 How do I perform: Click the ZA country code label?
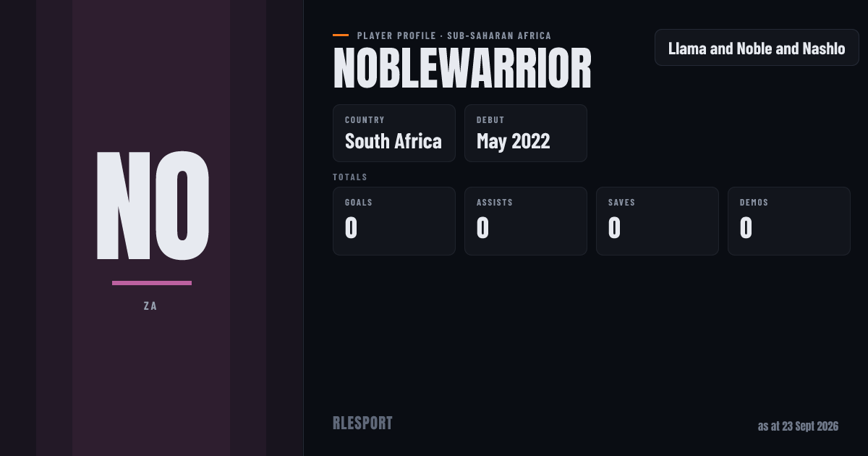pyautogui.click(x=150, y=306)
